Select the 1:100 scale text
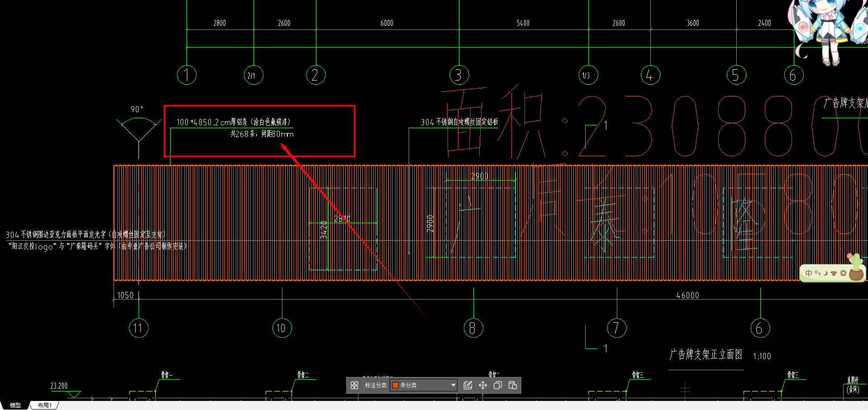This screenshot has height=410, width=868. [x=762, y=357]
